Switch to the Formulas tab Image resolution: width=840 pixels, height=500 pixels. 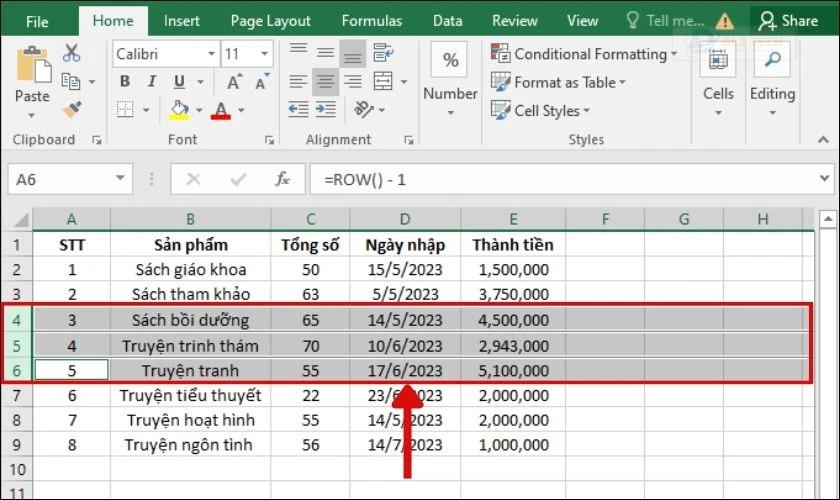(372, 21)
